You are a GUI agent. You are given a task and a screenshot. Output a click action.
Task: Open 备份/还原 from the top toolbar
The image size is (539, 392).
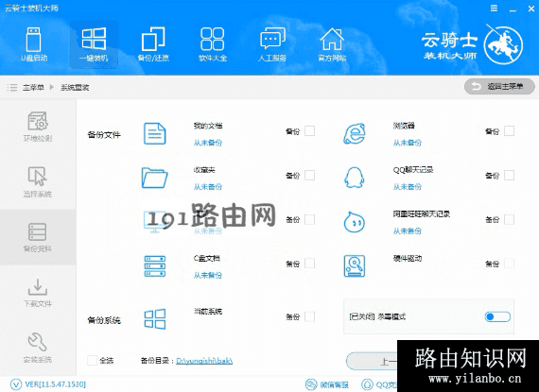pos(153,44)
